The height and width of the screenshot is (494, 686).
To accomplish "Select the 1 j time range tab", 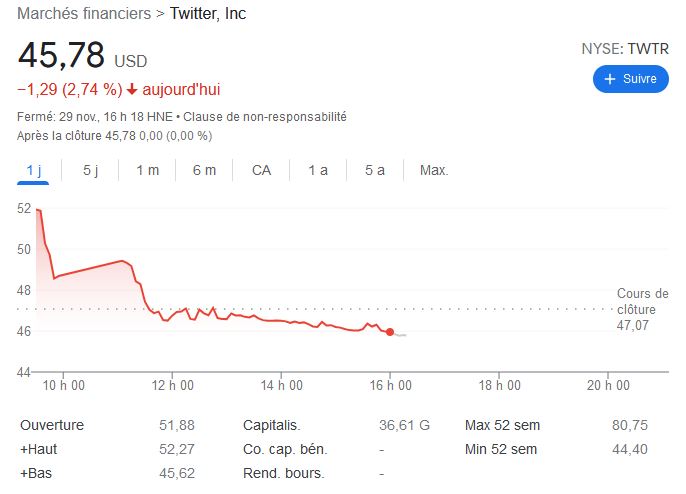I will pos(33,170).
